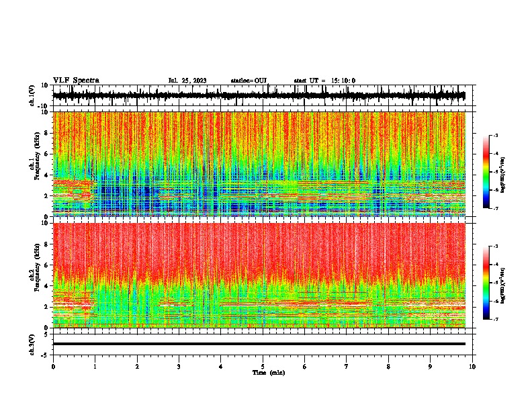The width and height of the screenshot is (532, 411).
Task: Select the "start UT = 15:10:0" header text
Action: (x=324, y=81)
